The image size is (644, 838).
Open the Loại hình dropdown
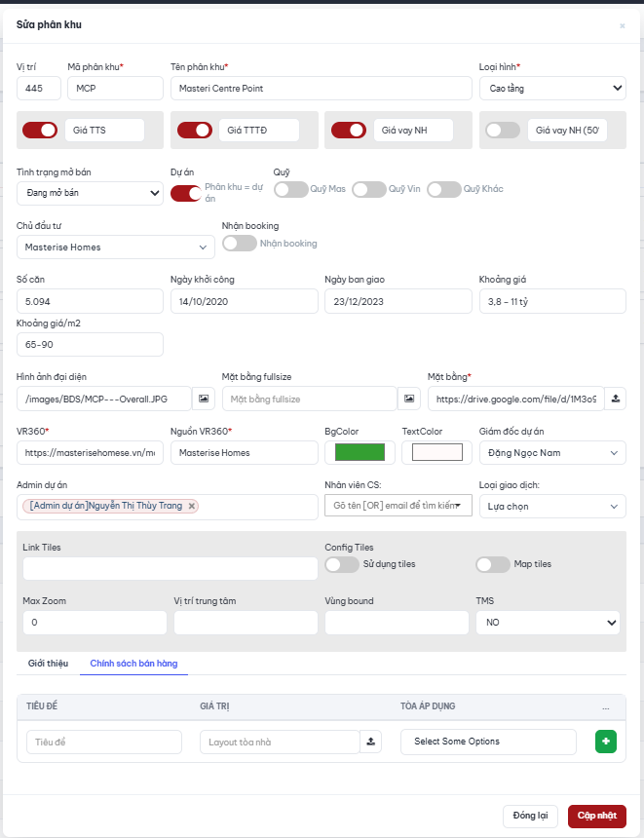click(x=552, y=88)
